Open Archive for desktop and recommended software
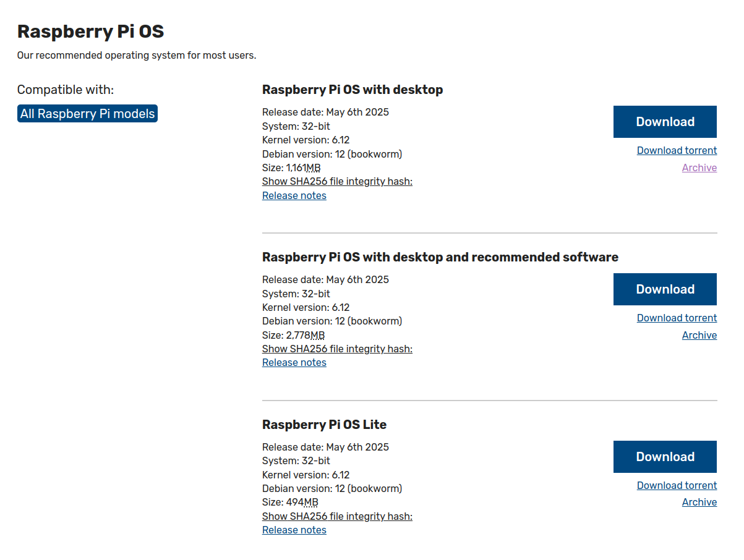This screenshot has width=744, height=560. (x=699, y=335)
